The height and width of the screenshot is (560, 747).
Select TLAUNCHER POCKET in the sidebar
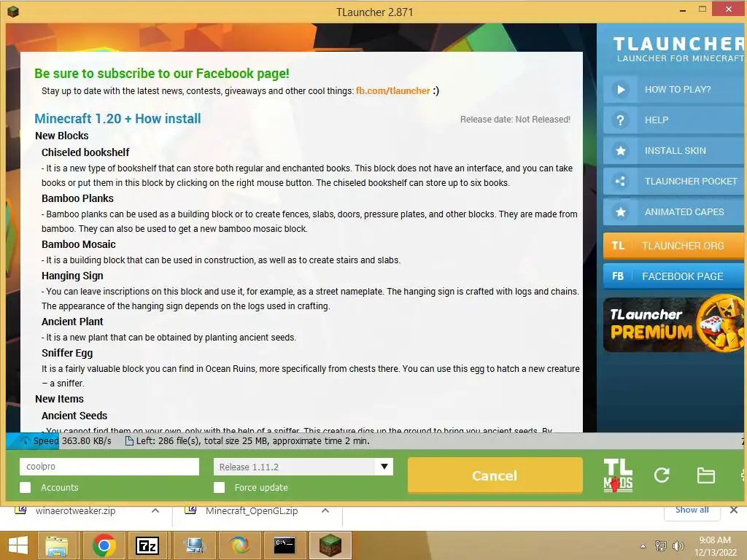[675, 182]
